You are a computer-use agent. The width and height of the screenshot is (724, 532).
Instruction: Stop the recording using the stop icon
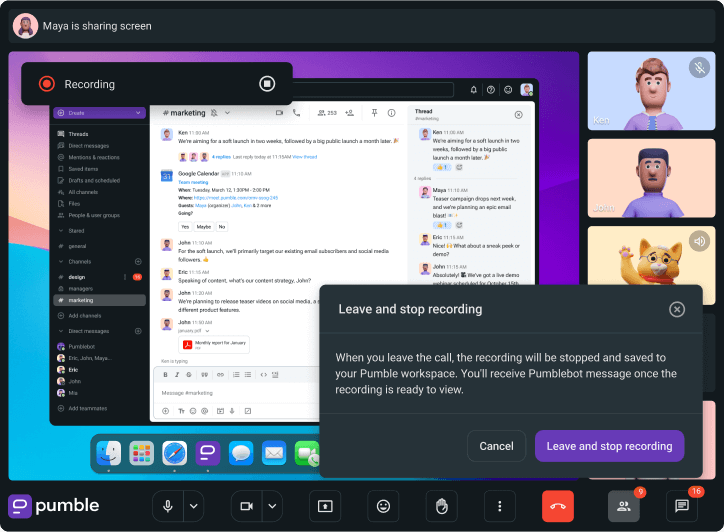[267, 84]
